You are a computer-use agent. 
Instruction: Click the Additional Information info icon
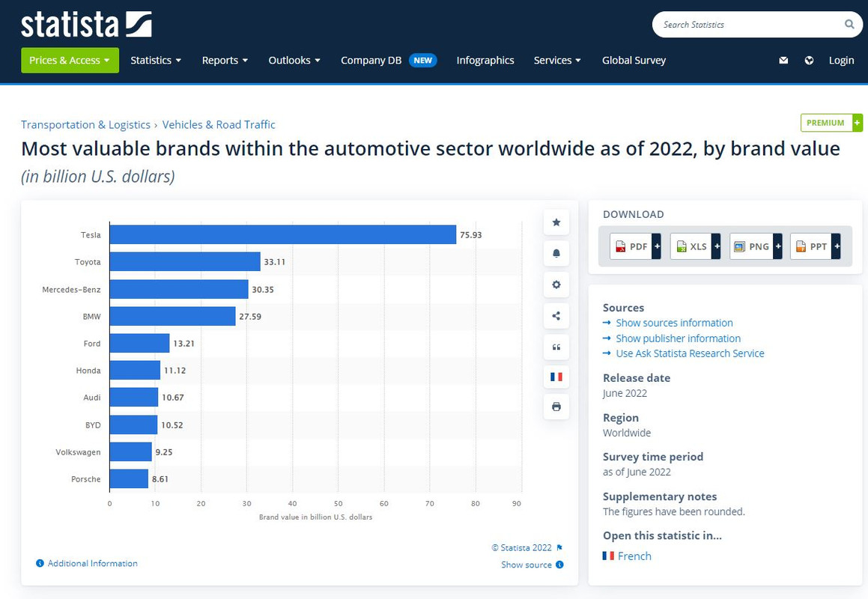[40, 564]
